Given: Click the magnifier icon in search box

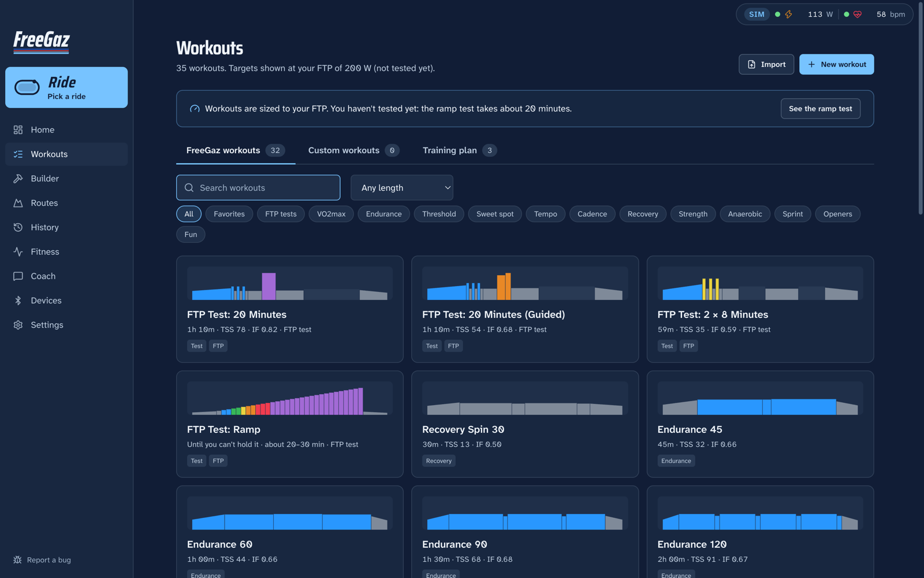Looking at the screenshot, I should [x=189, y=188].
